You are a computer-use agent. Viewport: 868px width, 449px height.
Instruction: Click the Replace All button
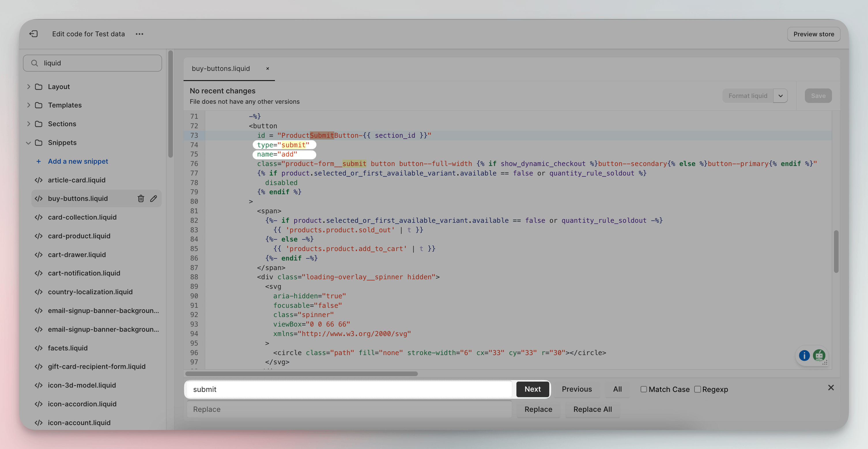(x=592, y=409)
